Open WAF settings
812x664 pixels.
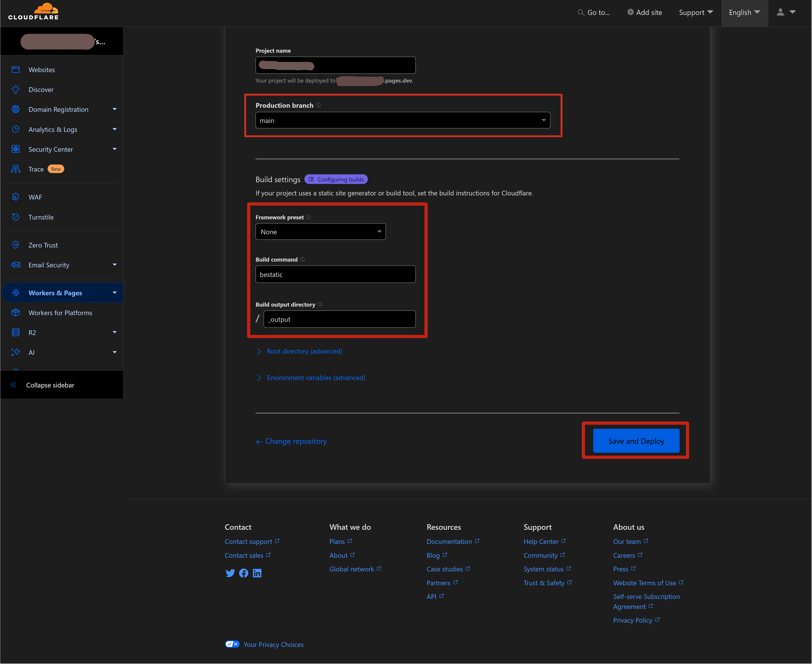coord(35,197)
